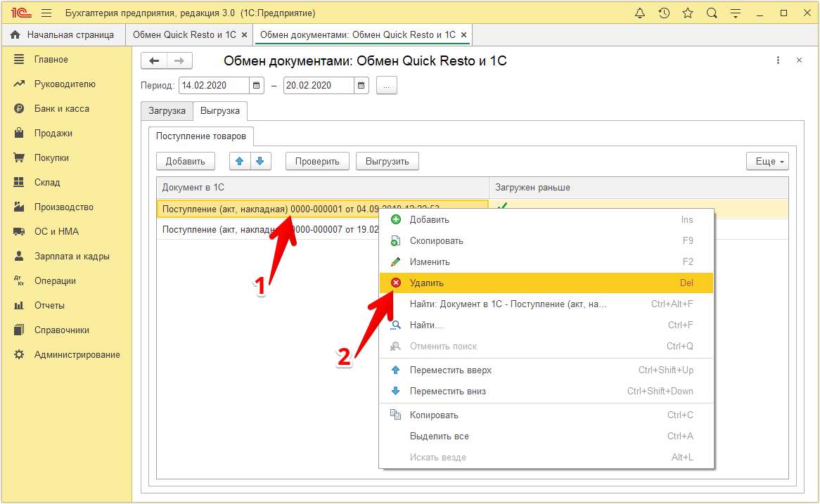Switch to Начальная страница tab
The height and width of the screenshot is (504, 820).
click(63, 35)
